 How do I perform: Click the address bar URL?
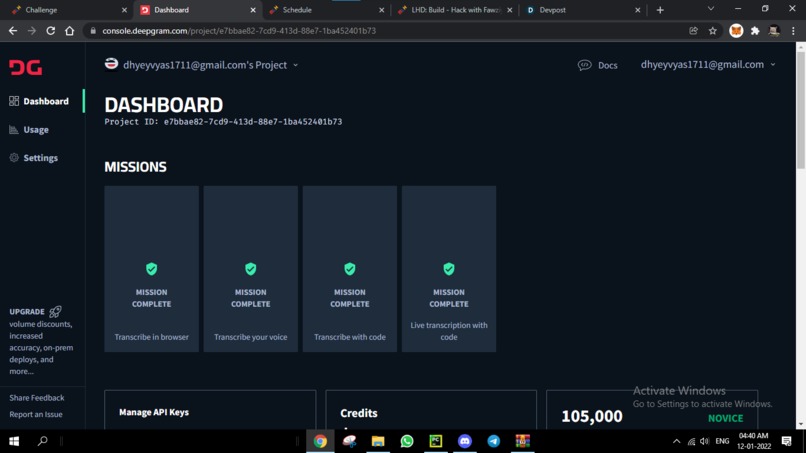(239, 31)
